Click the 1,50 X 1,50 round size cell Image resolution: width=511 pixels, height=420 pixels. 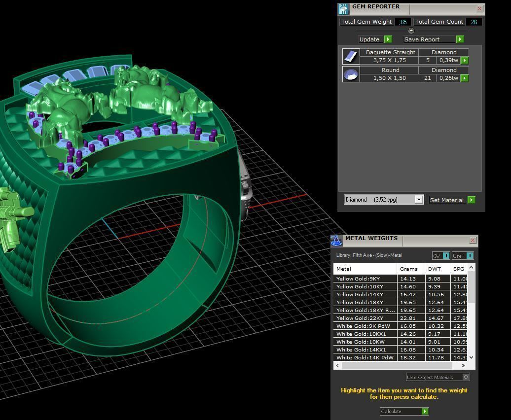click(x=390, y=78)
